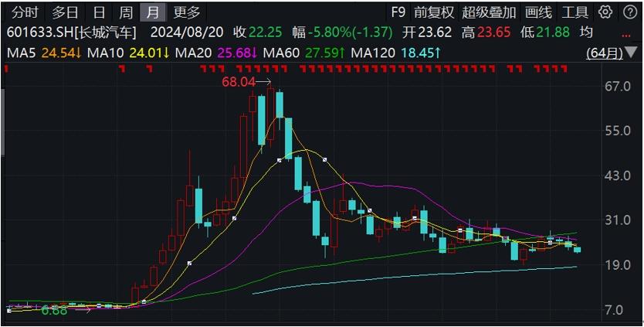The image size is (644, 327).
Task: Click the 68.04 peak price marker
Action: (239, 82)
